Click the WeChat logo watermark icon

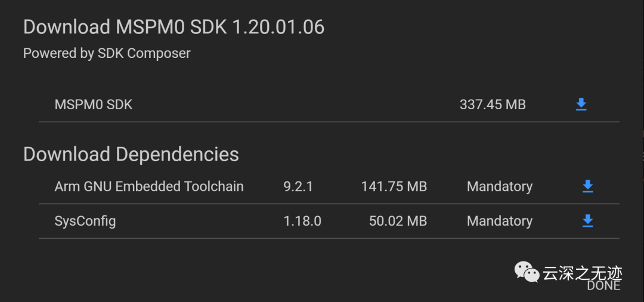pyautogui.click(x=527, y=273)
